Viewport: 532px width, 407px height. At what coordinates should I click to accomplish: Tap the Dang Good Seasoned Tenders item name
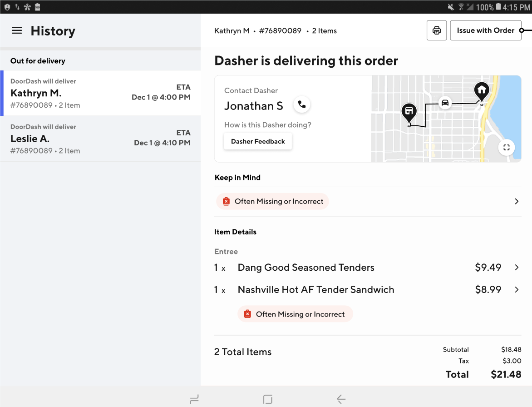(305, 268)
